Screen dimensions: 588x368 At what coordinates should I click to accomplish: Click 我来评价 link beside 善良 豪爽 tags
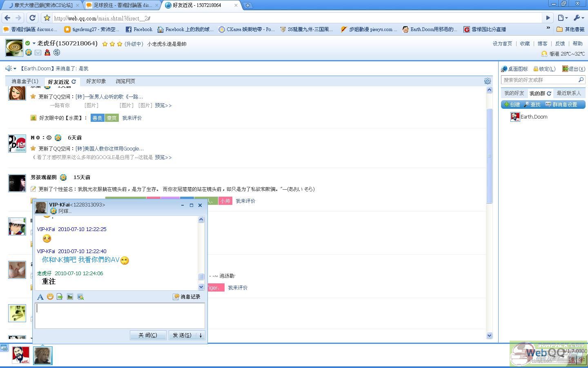[x=132, y=118]
